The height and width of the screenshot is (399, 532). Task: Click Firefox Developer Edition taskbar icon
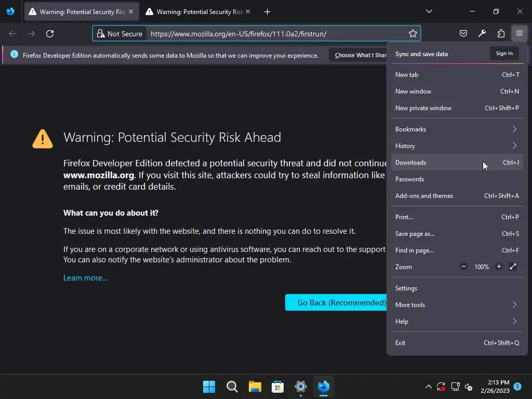[x=323, y=387]
